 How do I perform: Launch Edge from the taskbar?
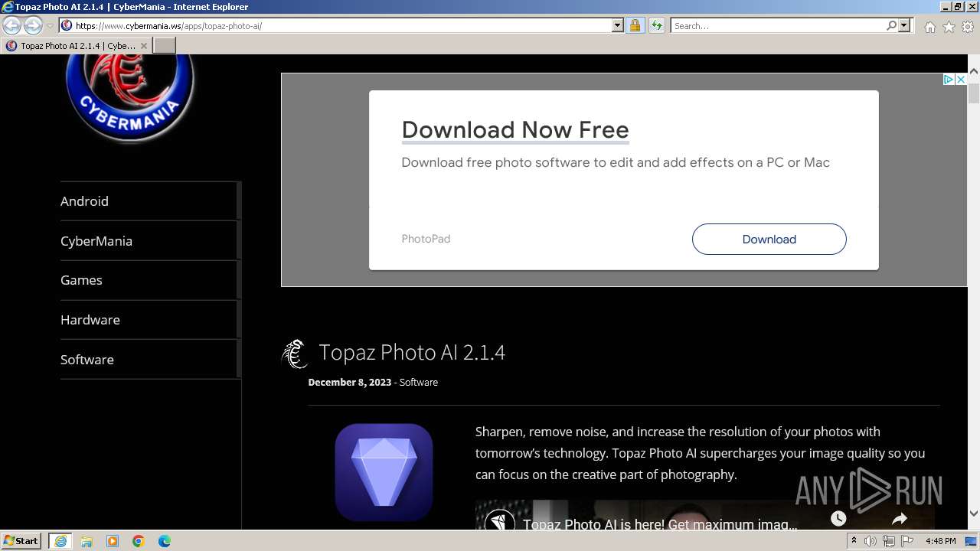coord(165,541)
